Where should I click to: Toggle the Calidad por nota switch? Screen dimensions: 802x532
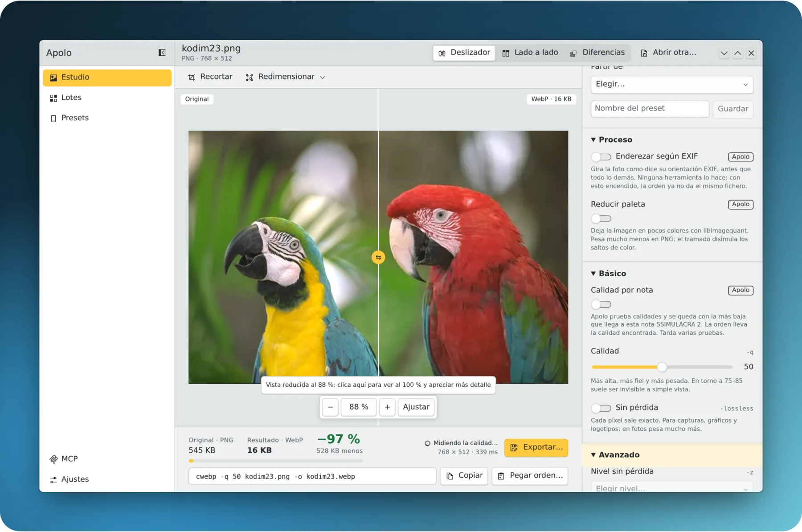click(601, 304)
